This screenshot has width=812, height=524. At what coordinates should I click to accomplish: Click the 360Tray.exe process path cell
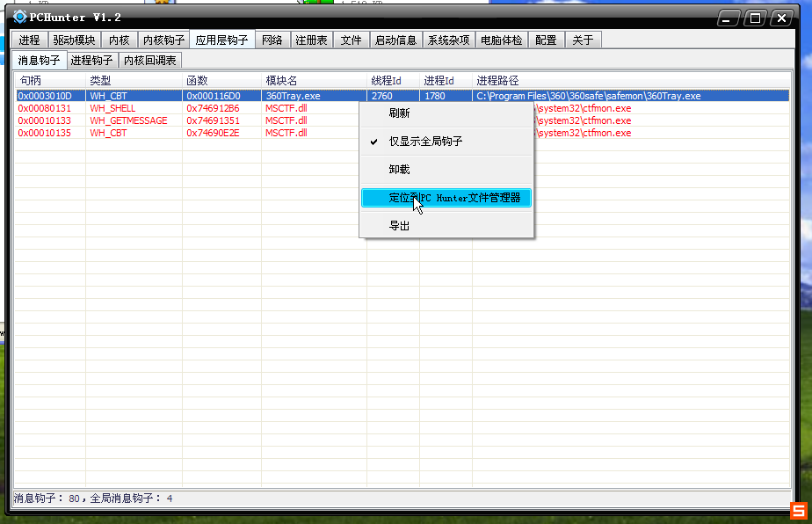tap(589, 96)
